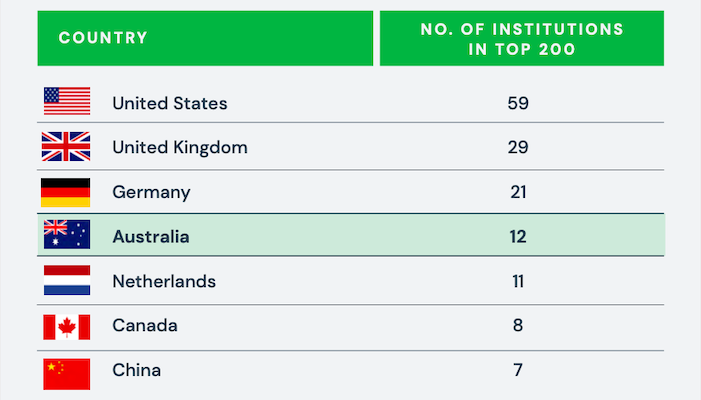Click the United States flag icon

66,102
